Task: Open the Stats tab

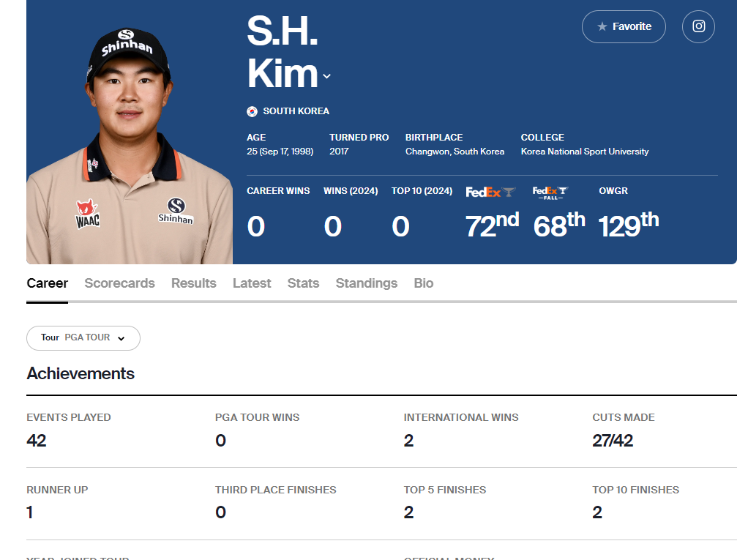Action: click(303, 283)
